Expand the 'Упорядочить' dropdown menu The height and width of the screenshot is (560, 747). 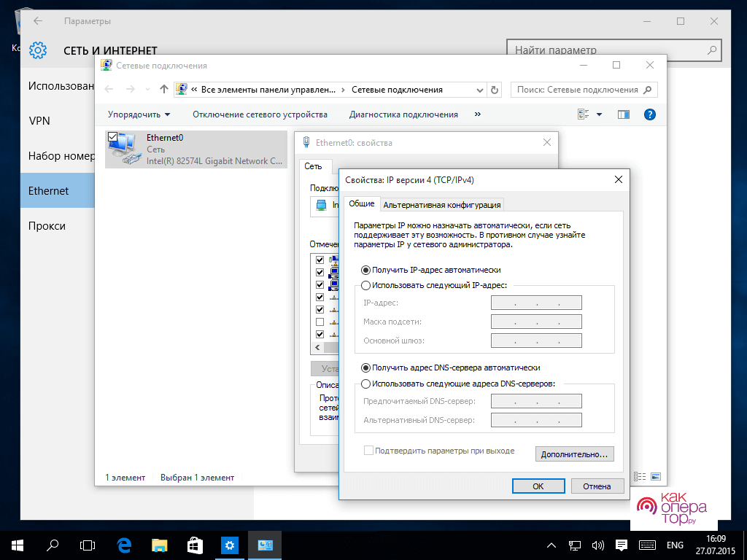click(x=139, y=114)
